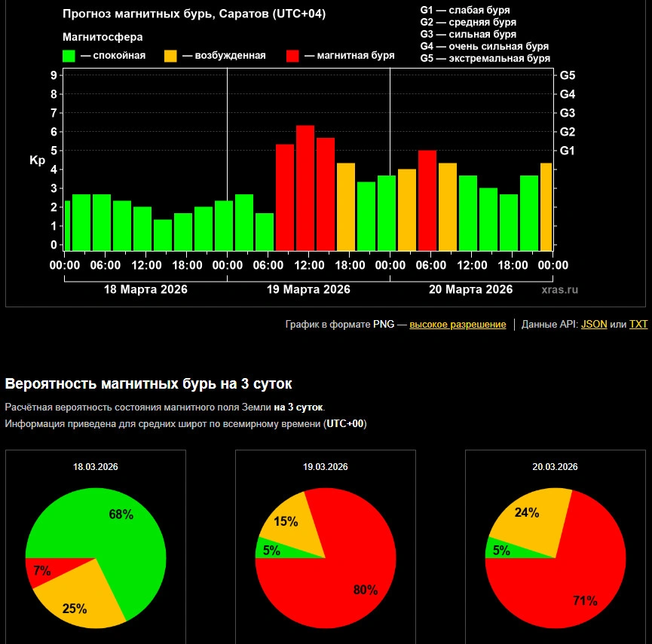
Task: Click the last yellow bar at chart's right edge
Action: (546, 206)
